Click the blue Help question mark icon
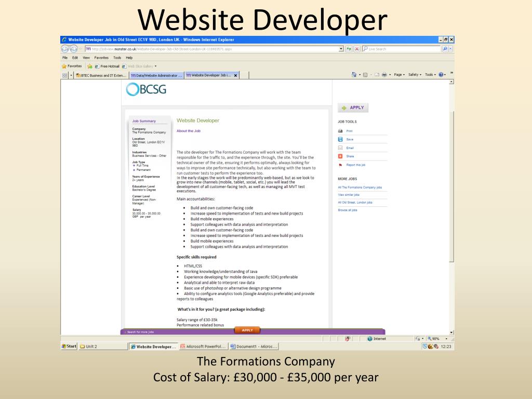This screenshot has height=399, width=532. 441,75
